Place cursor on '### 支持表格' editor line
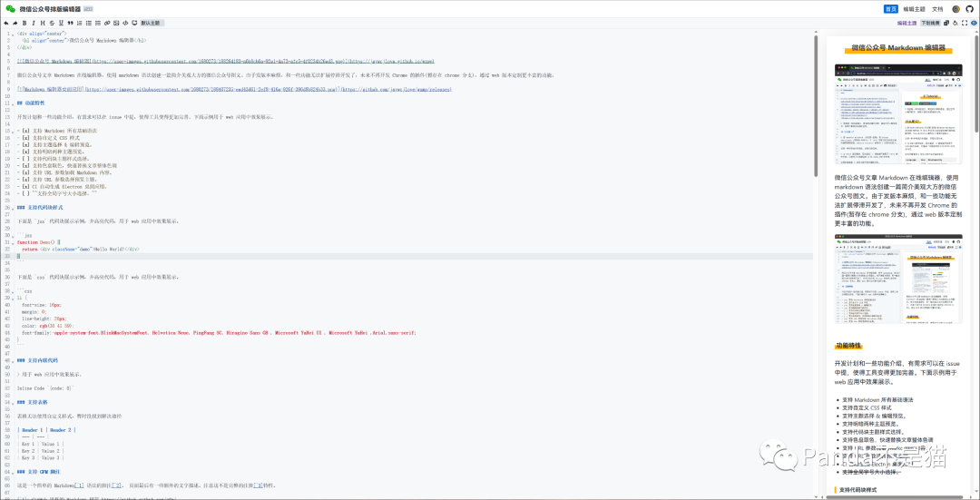The image size is (980, 500). click(x=32, y=402)
